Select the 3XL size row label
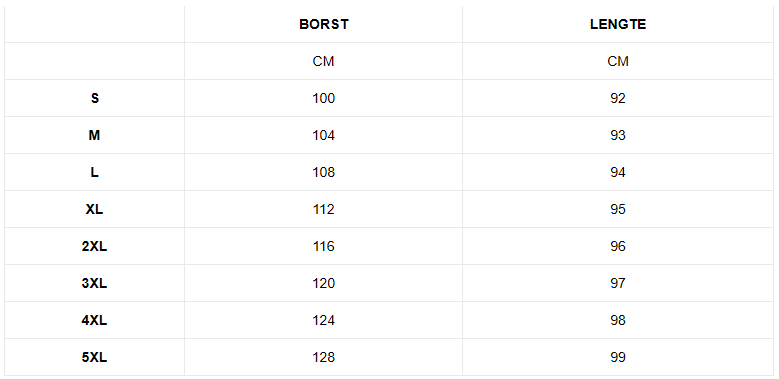 94,283
